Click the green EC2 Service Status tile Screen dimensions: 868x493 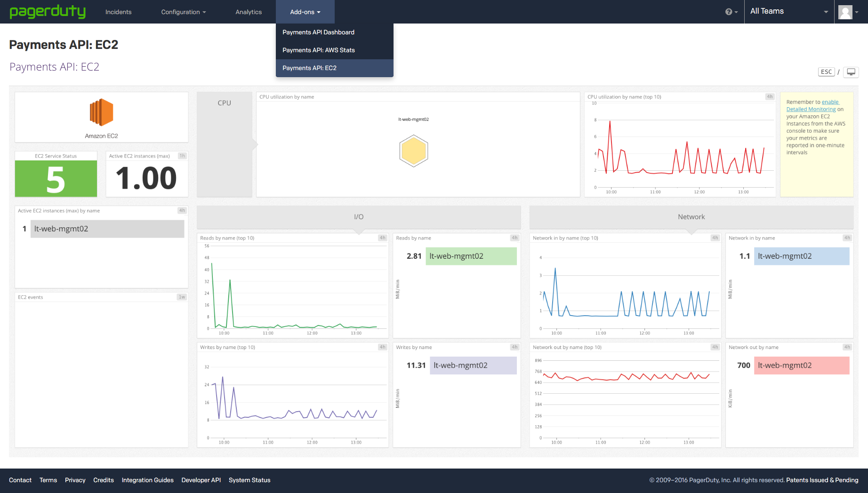click(56, 179)
